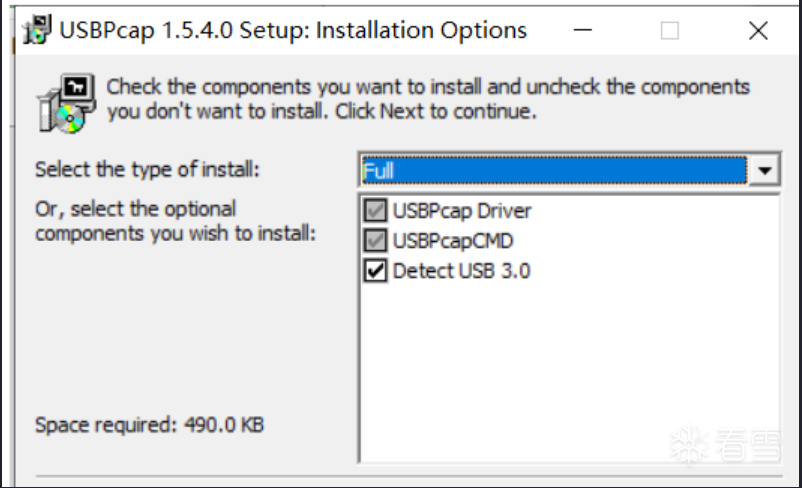Screen dimensions: 802x488
Task: Toggle the USBPcap Driver checkbox
Action: tap(375, 210)
